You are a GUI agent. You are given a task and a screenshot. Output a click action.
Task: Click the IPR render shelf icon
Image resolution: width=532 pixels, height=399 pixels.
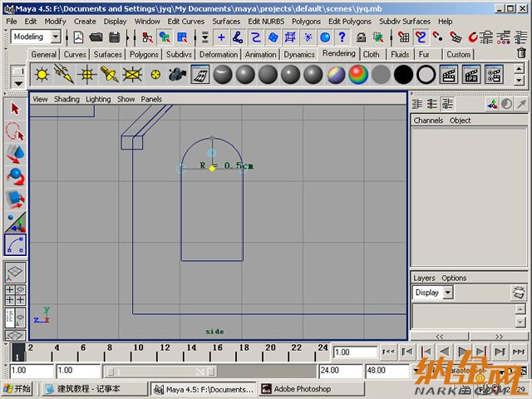pyautogui.click(x=471, y=75)
